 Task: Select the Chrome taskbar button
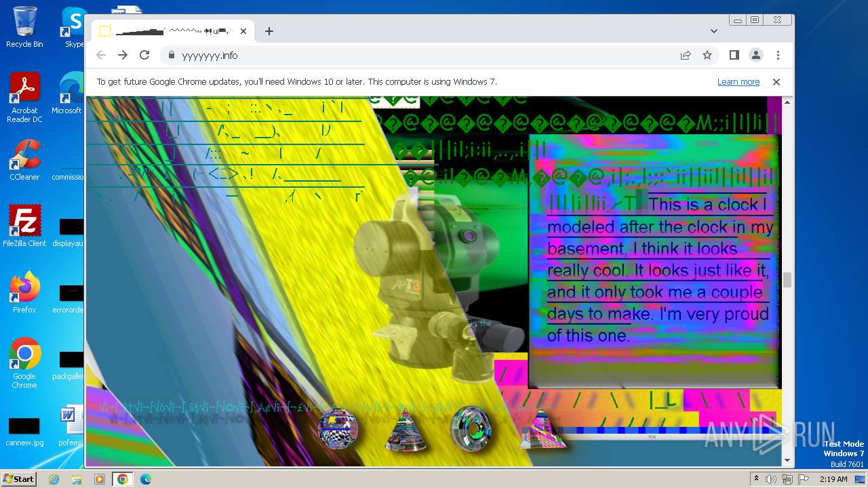click(122, 479)
